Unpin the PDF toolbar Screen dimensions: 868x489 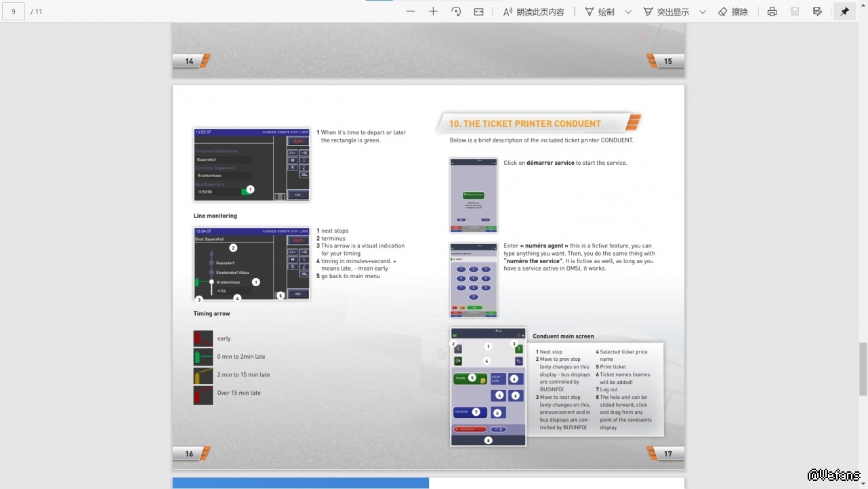[844, 12]
